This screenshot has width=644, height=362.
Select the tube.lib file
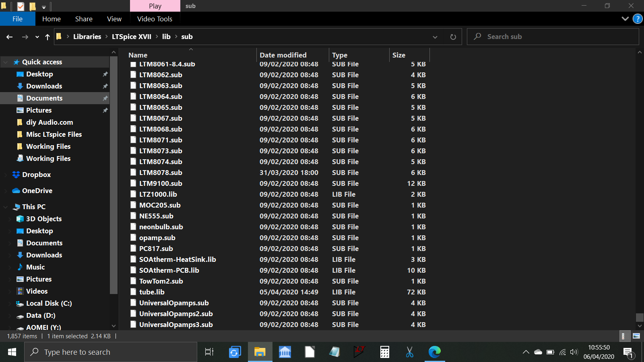click(152, 292)
